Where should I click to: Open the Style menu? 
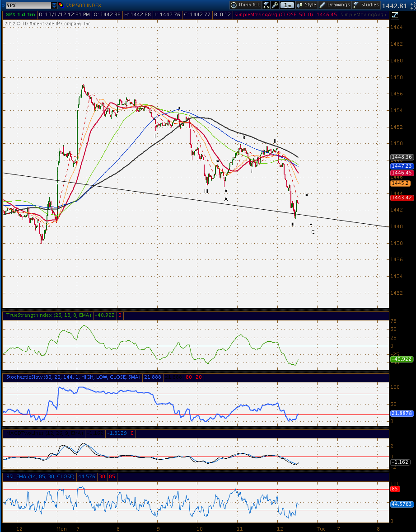click(x=307, y=5)
